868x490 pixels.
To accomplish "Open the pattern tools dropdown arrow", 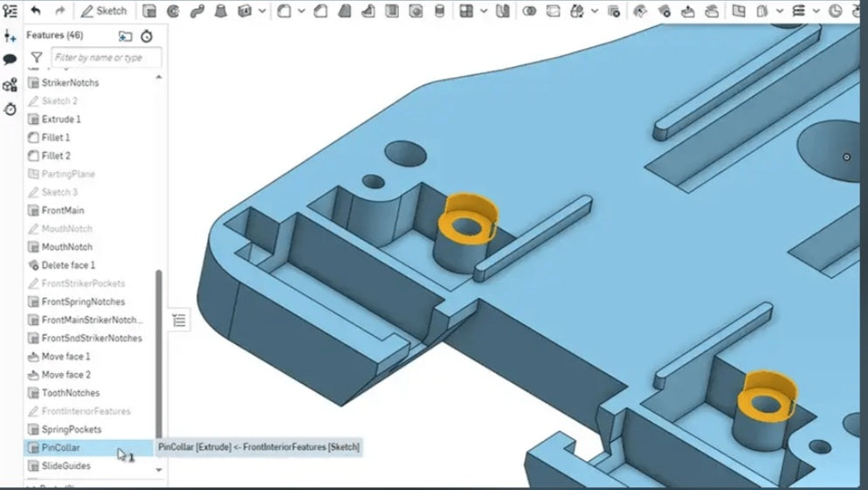I will coord(484,11).
